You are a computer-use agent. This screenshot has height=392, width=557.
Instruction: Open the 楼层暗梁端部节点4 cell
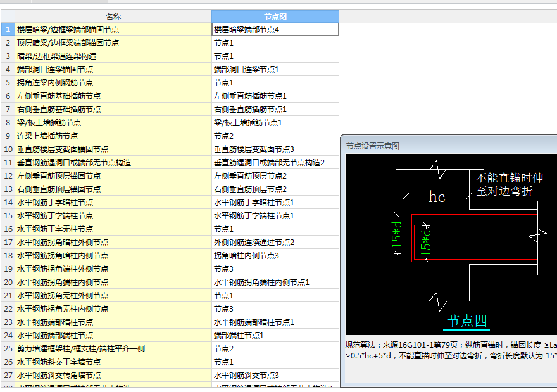(275, 30)
